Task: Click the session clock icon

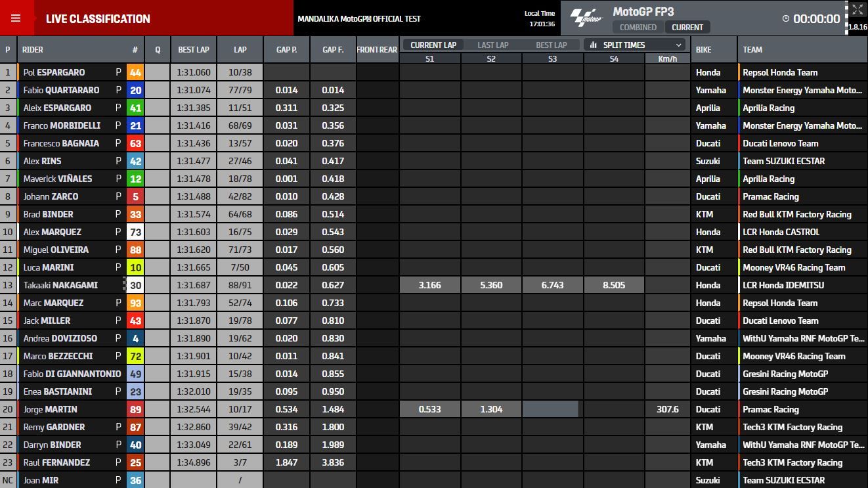Action: coord(786,19)
